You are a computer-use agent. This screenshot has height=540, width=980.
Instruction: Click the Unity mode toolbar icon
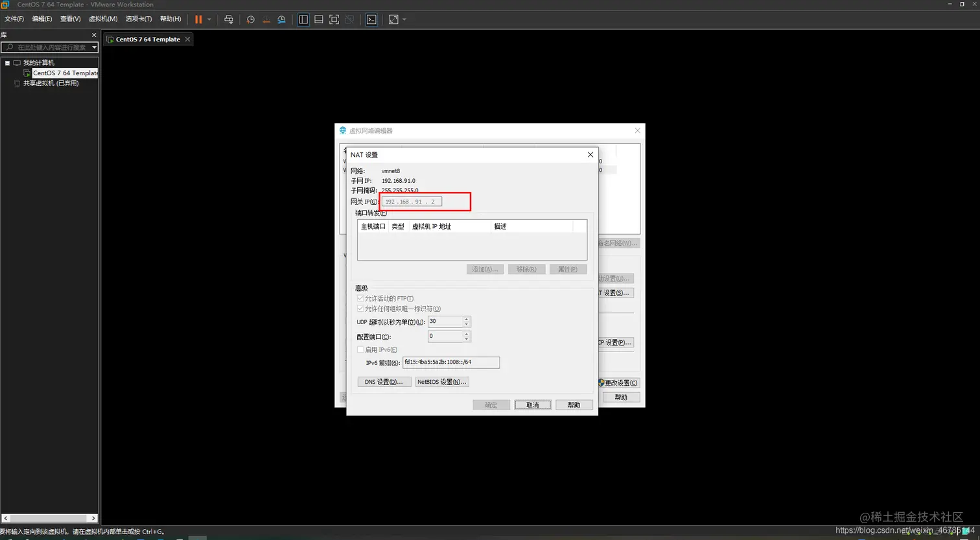tap(350, 19)
